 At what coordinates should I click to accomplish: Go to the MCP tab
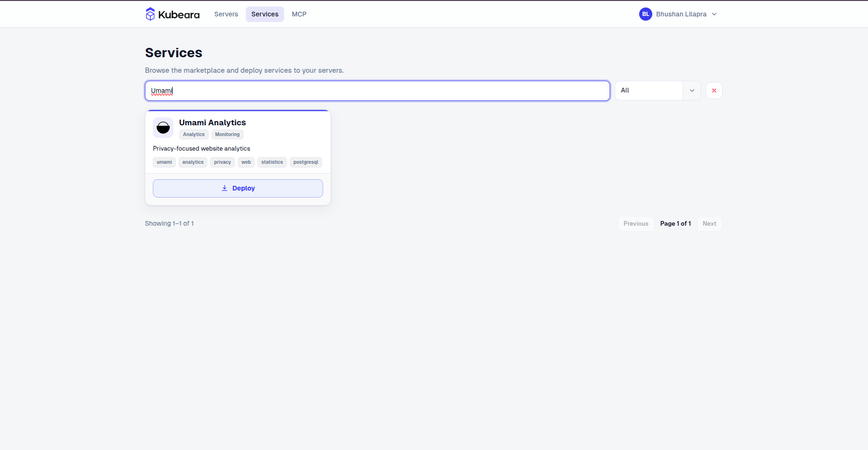pyautogui.click(x=299, y=14)
